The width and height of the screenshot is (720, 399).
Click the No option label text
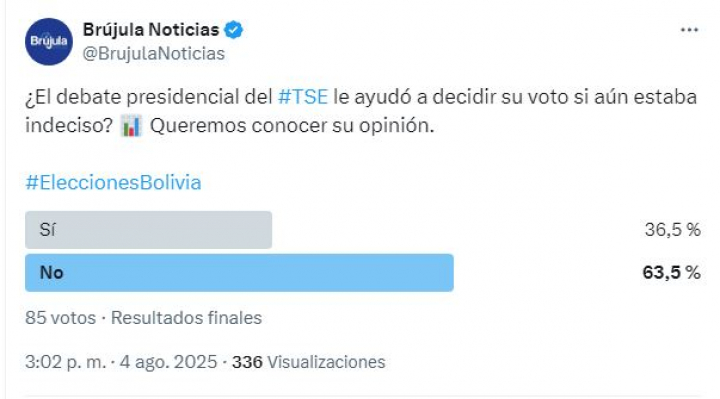pos(51,273)
